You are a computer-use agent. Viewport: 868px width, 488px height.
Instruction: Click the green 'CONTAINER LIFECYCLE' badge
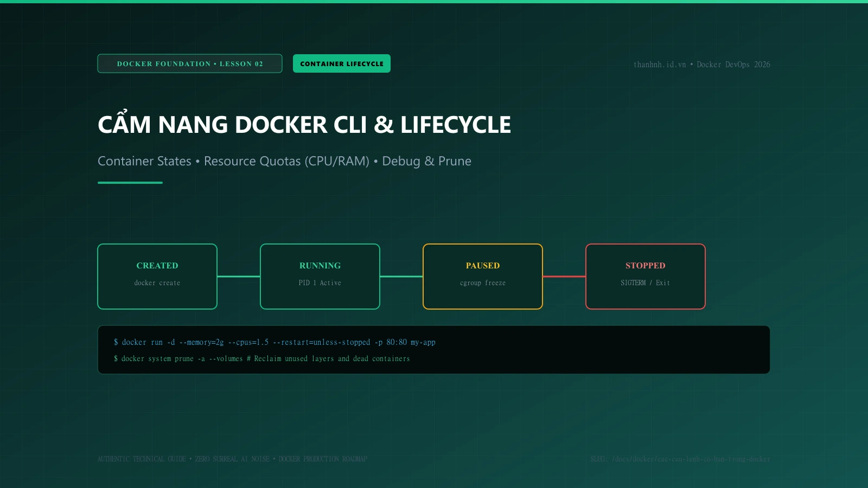pyautogui.click(x=342, y=63)
